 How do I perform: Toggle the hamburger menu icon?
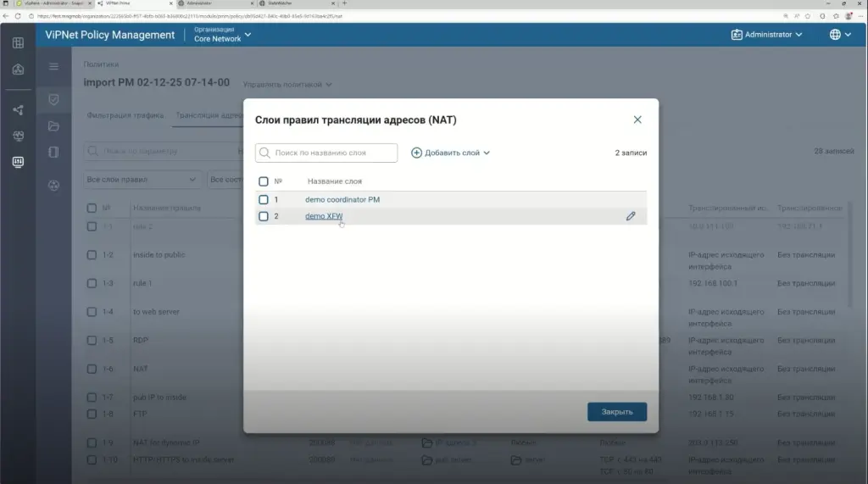point(53,66)
